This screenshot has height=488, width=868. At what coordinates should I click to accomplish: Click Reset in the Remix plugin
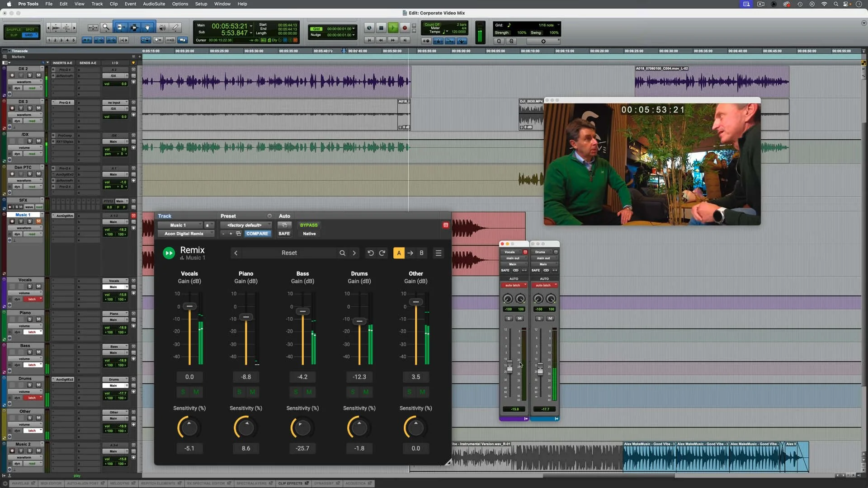289,253
